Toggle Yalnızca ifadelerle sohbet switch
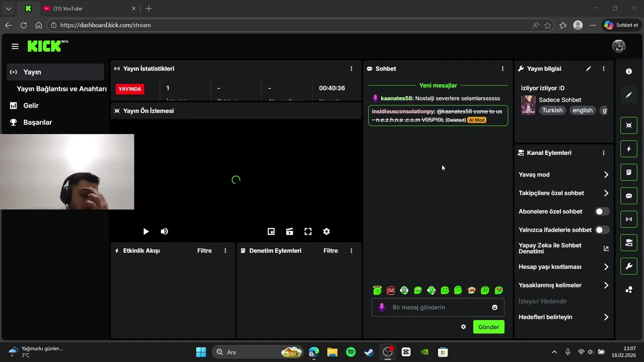 (602, 230)
